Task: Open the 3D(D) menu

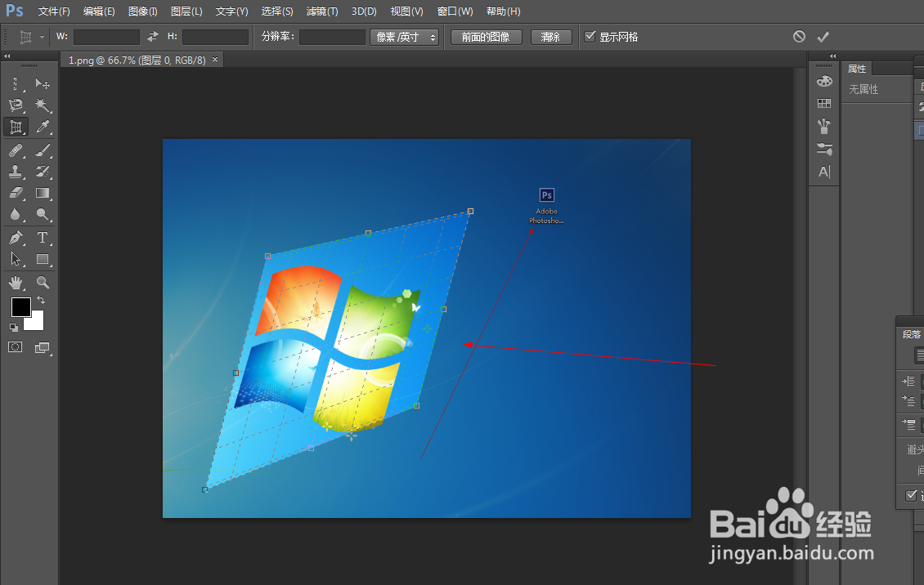Action: point(364,11)
